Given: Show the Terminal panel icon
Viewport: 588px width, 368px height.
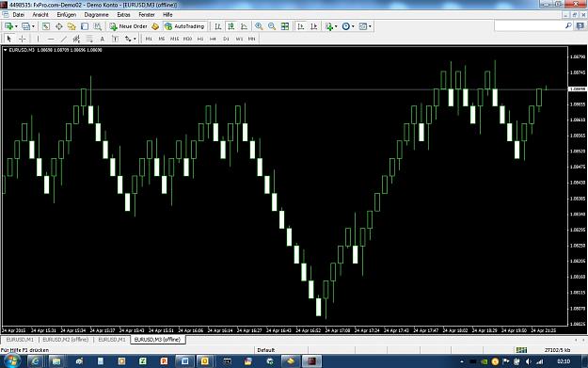Looking at the screenshot, I should tap(85, 26).
